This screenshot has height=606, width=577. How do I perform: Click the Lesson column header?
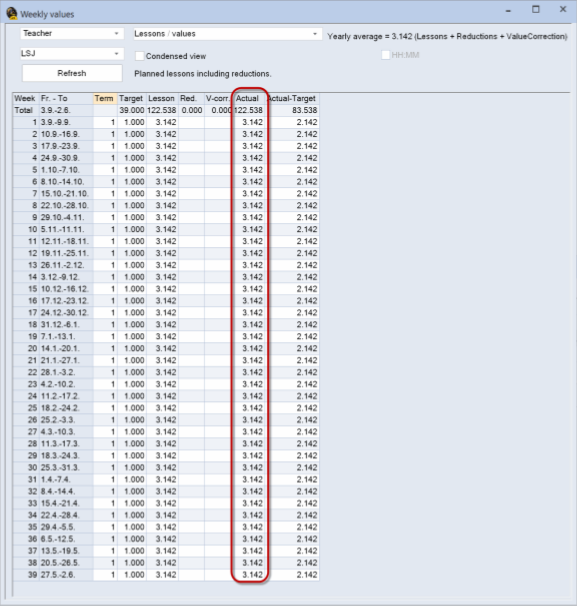tap(162, 99)
